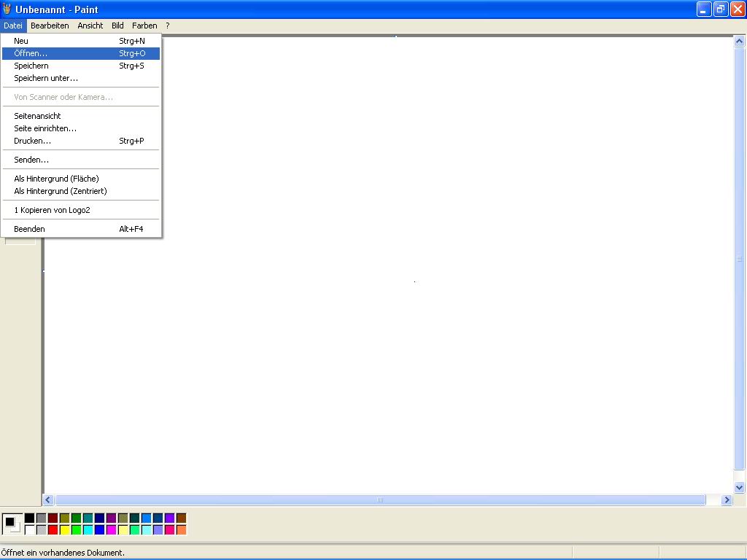Click the horizontal scrollbar right arrow
Image resolution: width=747 pixels, height=560 pixels.
[x=726, y=499]
